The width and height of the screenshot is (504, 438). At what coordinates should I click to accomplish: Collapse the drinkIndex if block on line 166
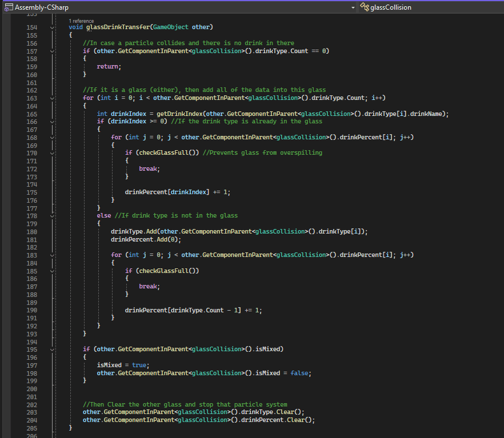pos(53,121)
